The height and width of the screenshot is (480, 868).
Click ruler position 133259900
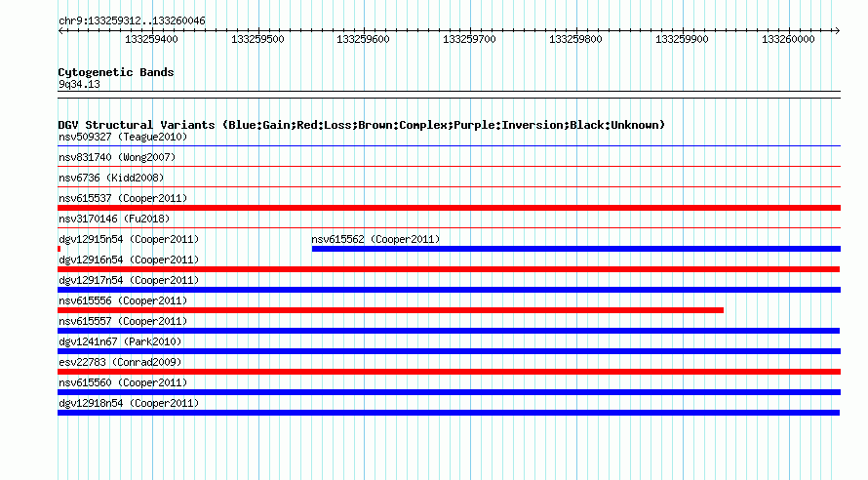682,39
